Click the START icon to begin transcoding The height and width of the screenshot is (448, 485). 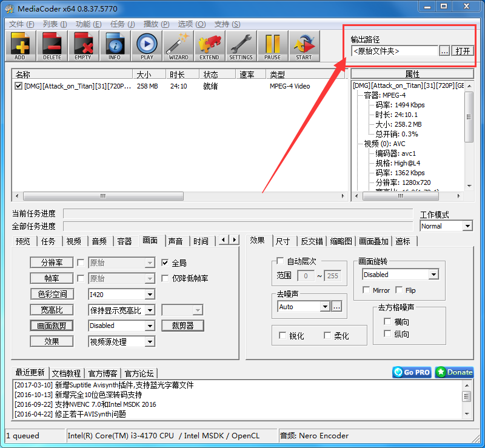tap(304, 45)
